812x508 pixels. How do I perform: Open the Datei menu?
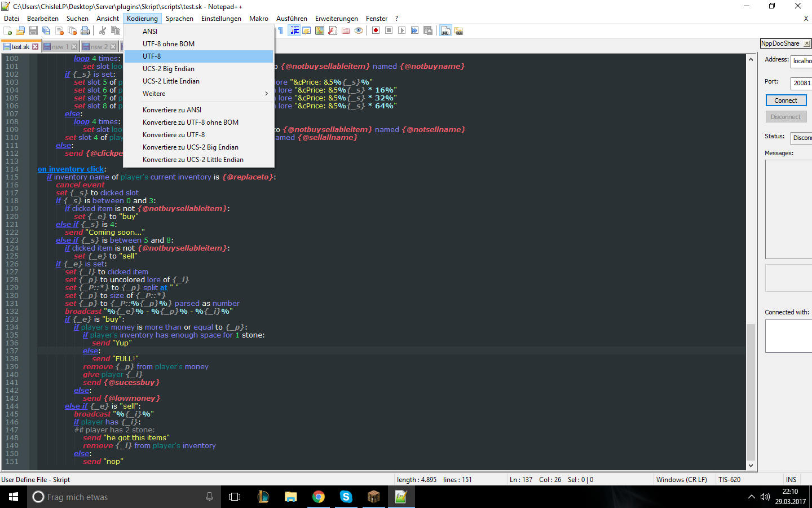tap(11, 19)
